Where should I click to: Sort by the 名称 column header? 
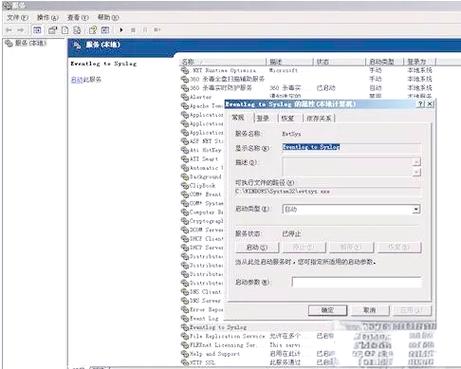(x=223, y=62)
